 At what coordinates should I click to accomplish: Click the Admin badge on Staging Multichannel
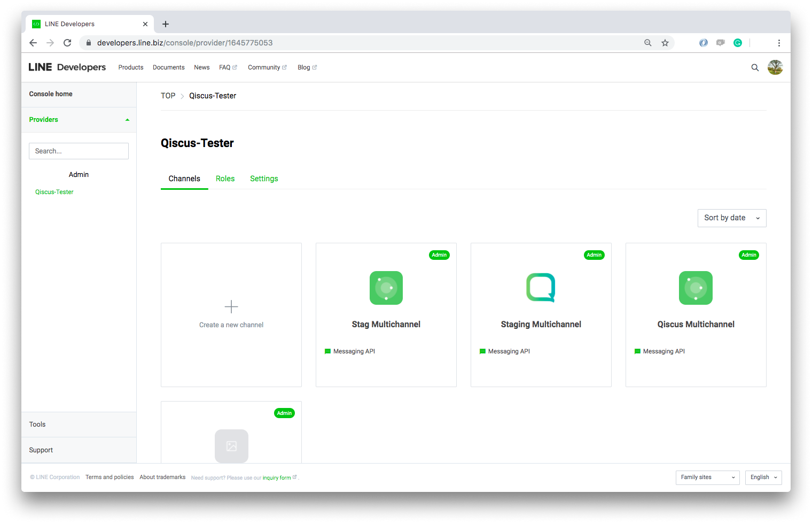[594, 255]
